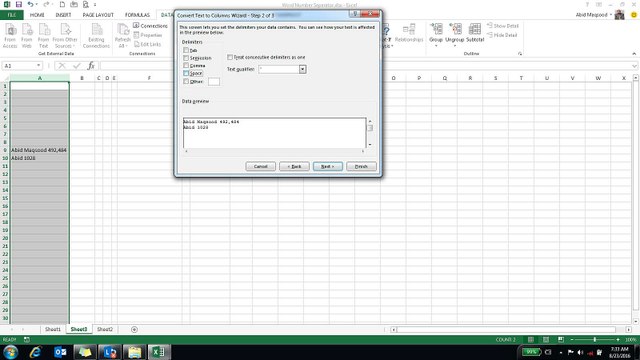Image resolution: width=640 pixels, height=360 pixels.
Task: Click the From Access icon
Action: tap(10, 30)
